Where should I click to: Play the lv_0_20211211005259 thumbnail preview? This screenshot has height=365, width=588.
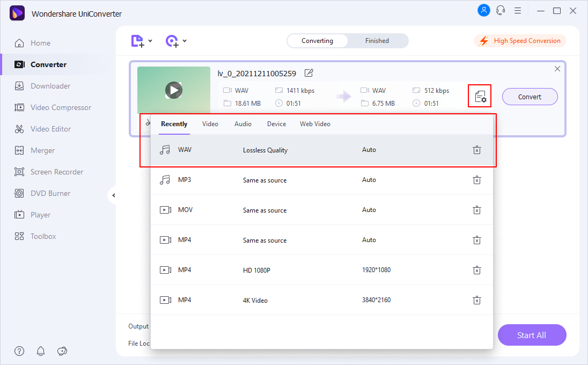click(x=174, y=90)
